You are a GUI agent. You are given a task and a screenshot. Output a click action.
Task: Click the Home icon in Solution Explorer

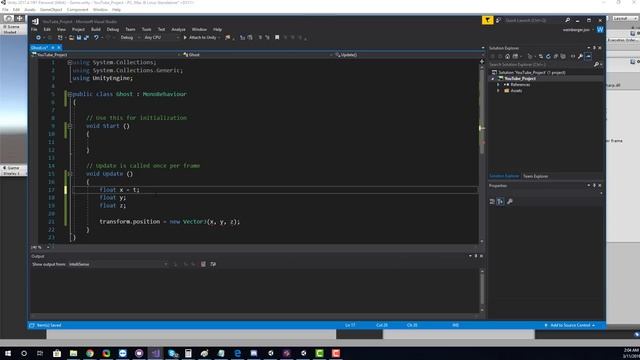[507, 56]
